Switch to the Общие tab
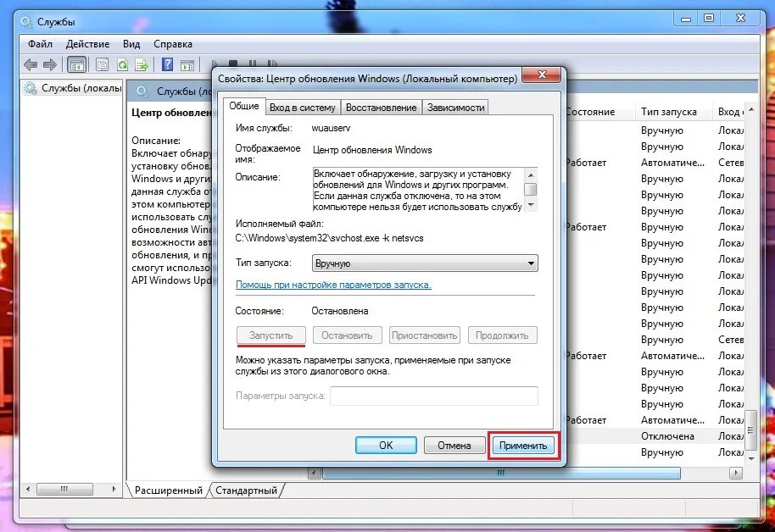This screenshot has width=775, height=532. tap(244, 106)
